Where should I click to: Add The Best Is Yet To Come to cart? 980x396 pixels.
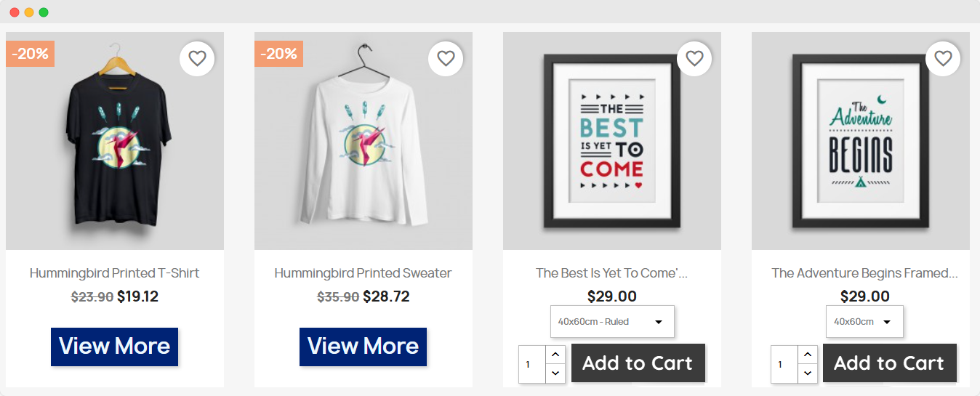tap(638, 363)
